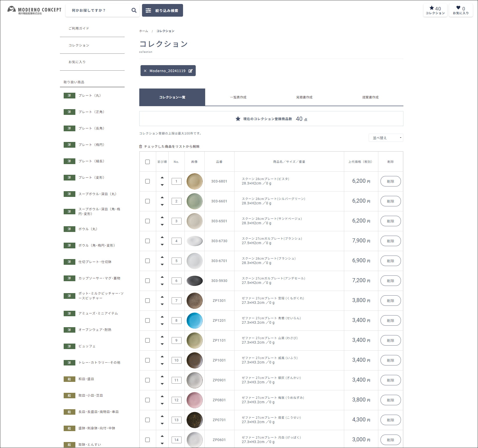Click the blue ZP1201 plate thumbnail
This screenshot has width=478, height=448.
194,320
